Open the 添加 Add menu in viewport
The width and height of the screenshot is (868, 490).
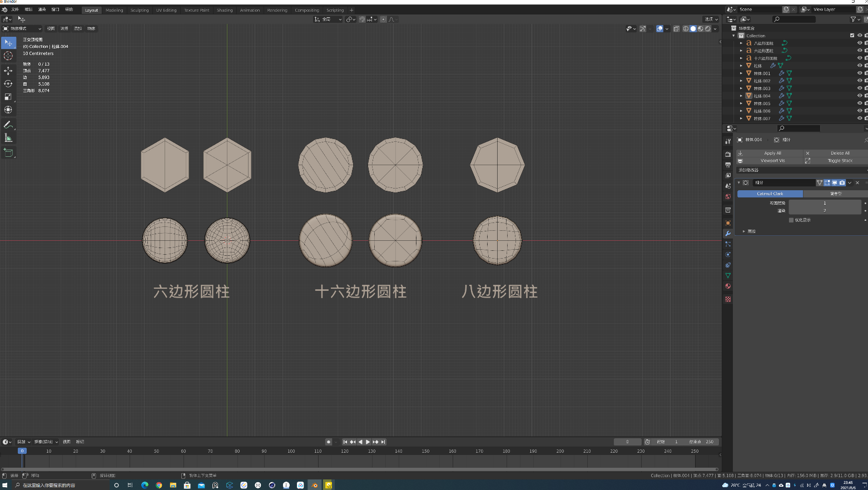click(78, 28)
